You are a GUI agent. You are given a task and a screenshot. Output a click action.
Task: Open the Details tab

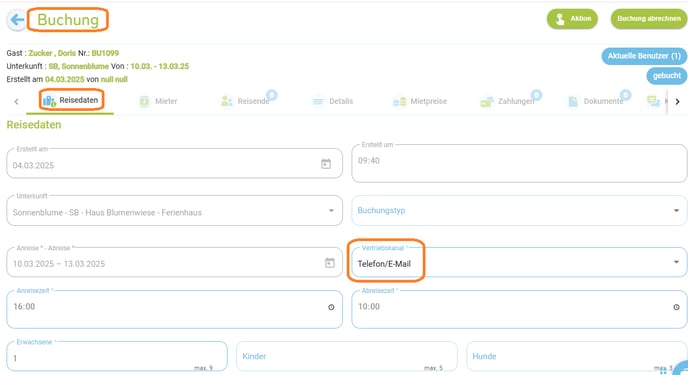(332, 101)
